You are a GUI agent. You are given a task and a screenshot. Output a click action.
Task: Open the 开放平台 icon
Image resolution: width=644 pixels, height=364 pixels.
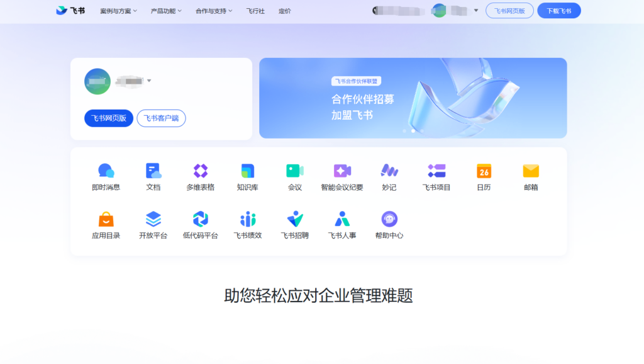click(x=153, y=219)
